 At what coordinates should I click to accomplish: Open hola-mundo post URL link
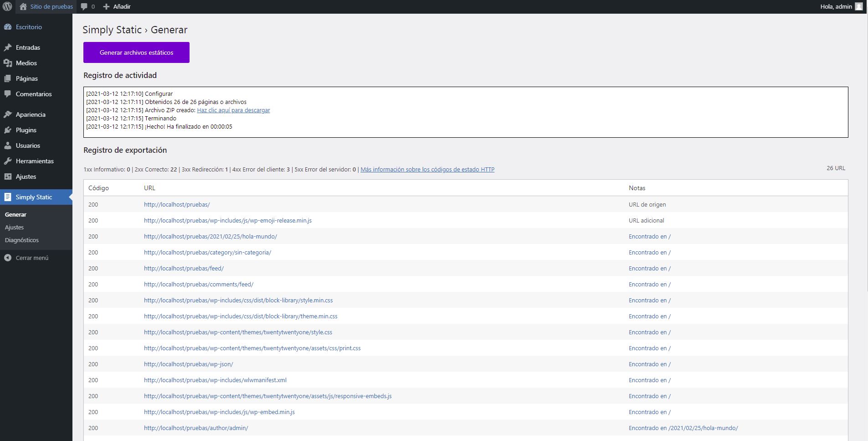pos(211,236)
